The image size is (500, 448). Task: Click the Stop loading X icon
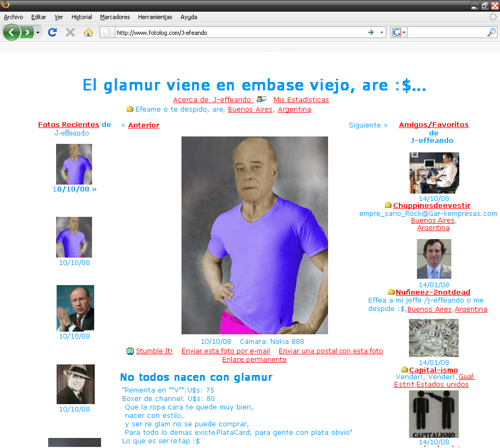[x=70, y=32]
